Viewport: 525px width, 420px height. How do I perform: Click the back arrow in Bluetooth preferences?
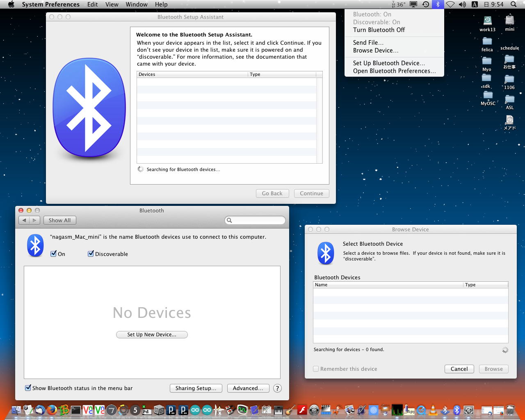point(24,220)
